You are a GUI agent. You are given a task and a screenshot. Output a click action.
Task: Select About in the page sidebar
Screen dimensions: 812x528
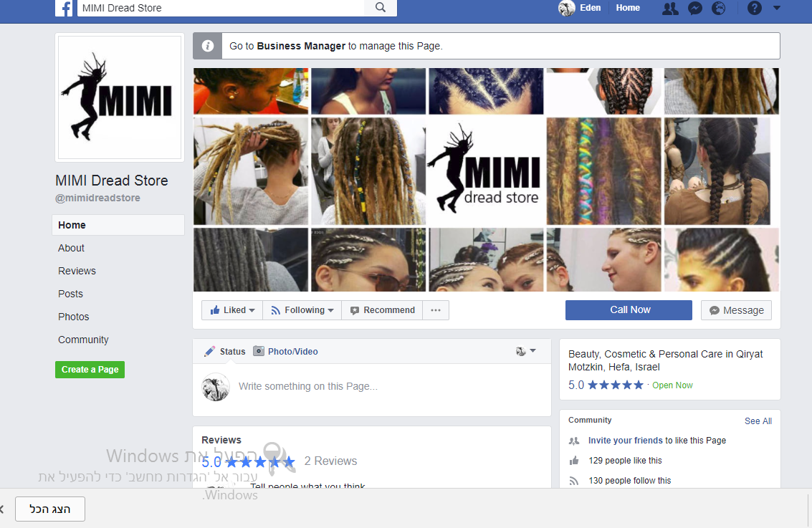(71, 248)
